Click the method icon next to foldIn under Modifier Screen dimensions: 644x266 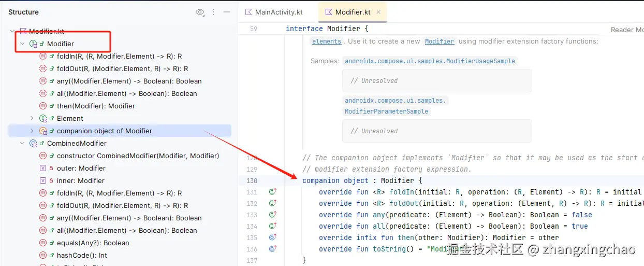pos(43,56)
